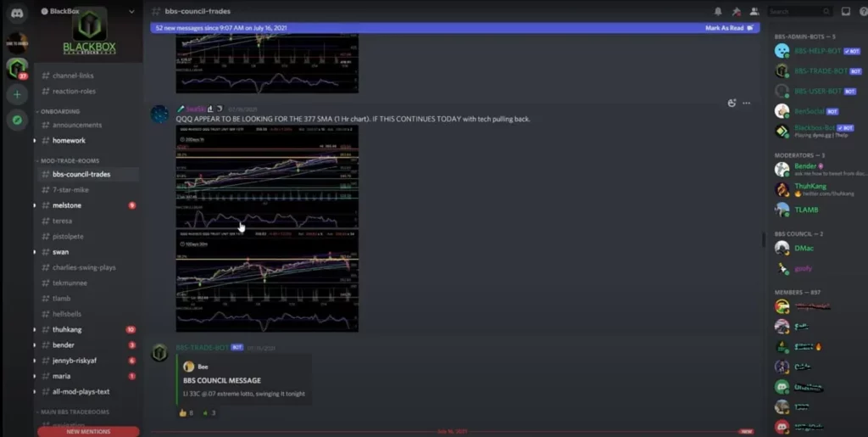Click SwaSki's avatar
Viewport: 868px width, 437px height.
click(x=159, y=114)
